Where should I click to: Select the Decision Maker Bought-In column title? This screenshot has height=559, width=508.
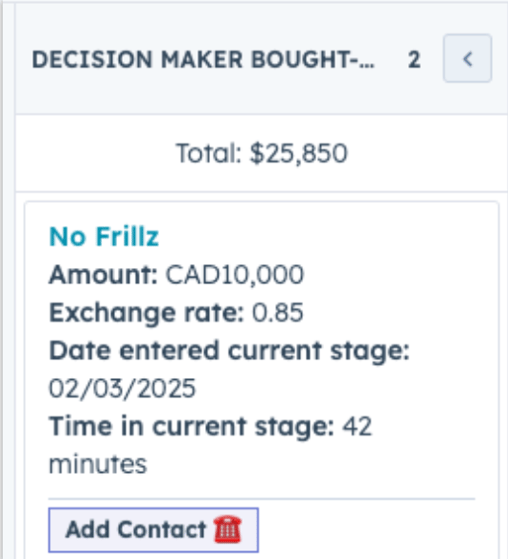point(203,59)
